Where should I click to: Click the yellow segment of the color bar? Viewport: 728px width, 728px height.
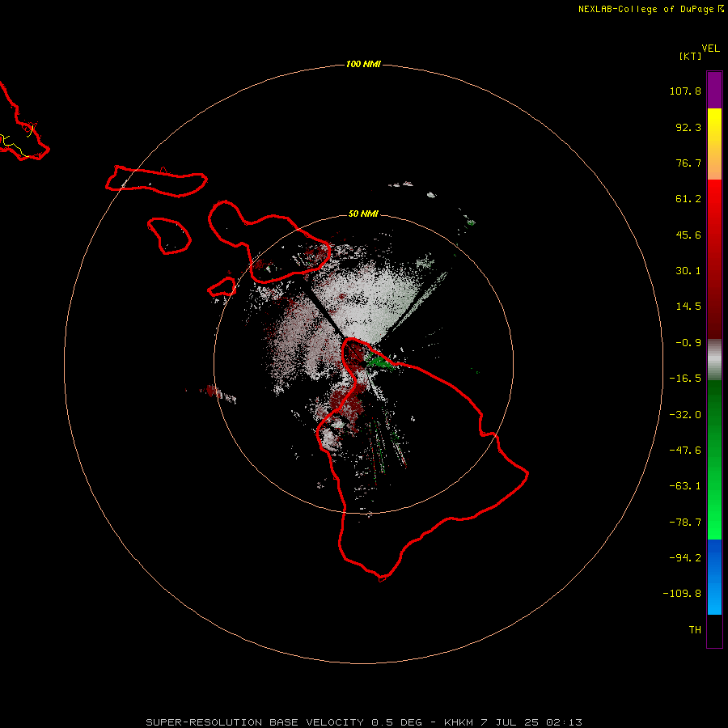click(x=714, y=125)
